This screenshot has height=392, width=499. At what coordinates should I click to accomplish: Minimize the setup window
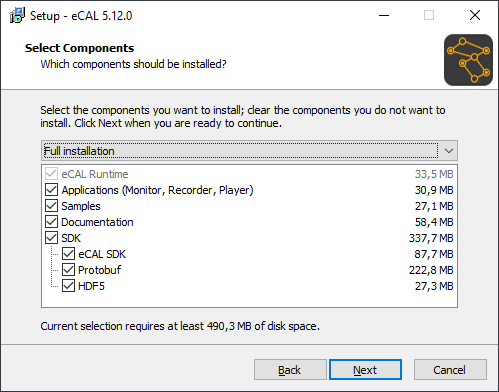point(384,15)
